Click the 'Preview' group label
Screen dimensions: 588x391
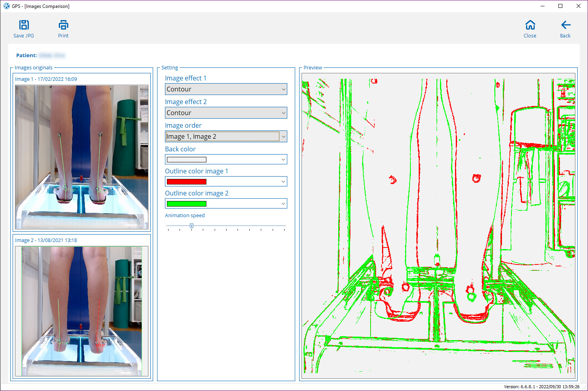point(313,67)
